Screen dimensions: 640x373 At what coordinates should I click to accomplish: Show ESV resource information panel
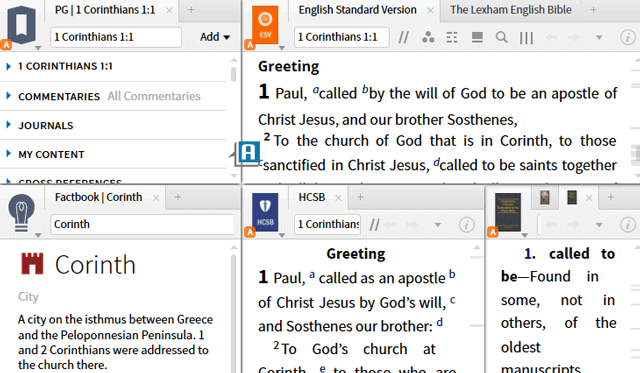click(628, 38)
